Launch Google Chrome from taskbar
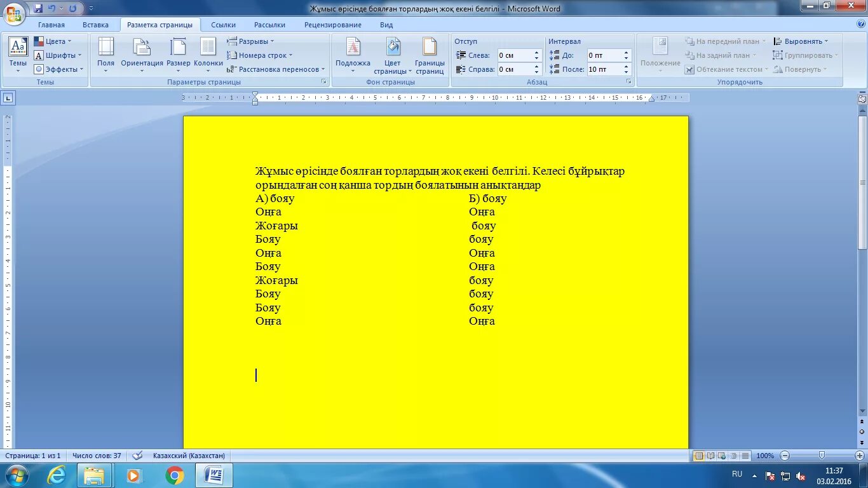 tap(175, 475)
